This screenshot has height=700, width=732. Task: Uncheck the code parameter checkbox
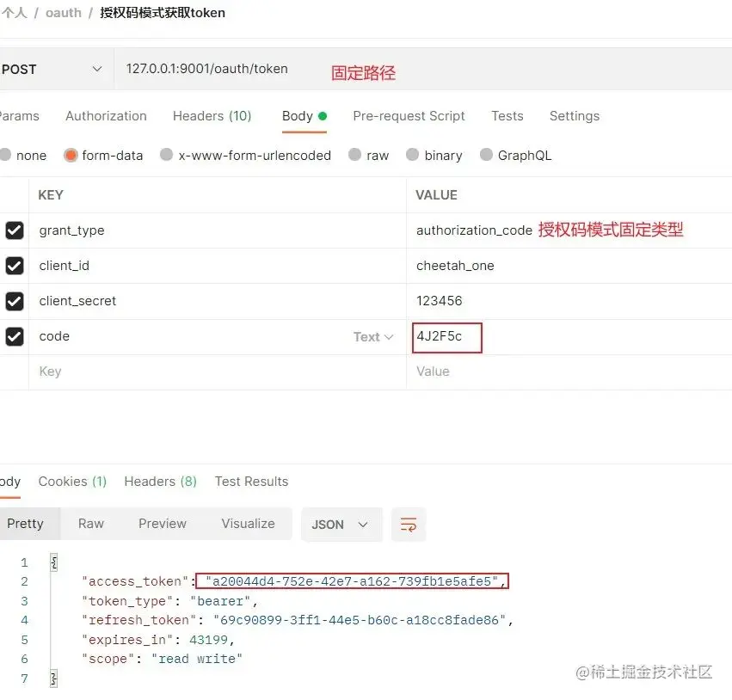(x=14, y=336)
